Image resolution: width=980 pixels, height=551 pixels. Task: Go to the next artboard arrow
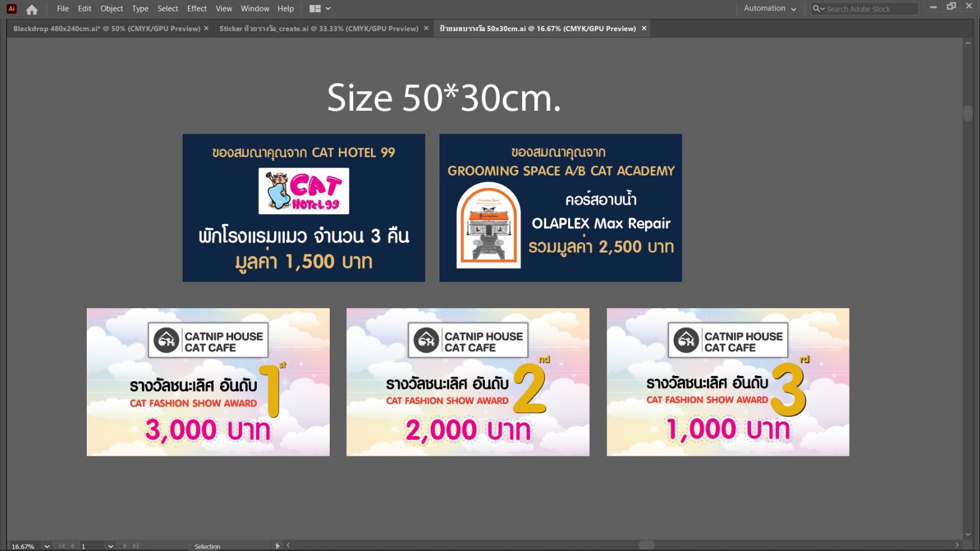coord(125,546)
